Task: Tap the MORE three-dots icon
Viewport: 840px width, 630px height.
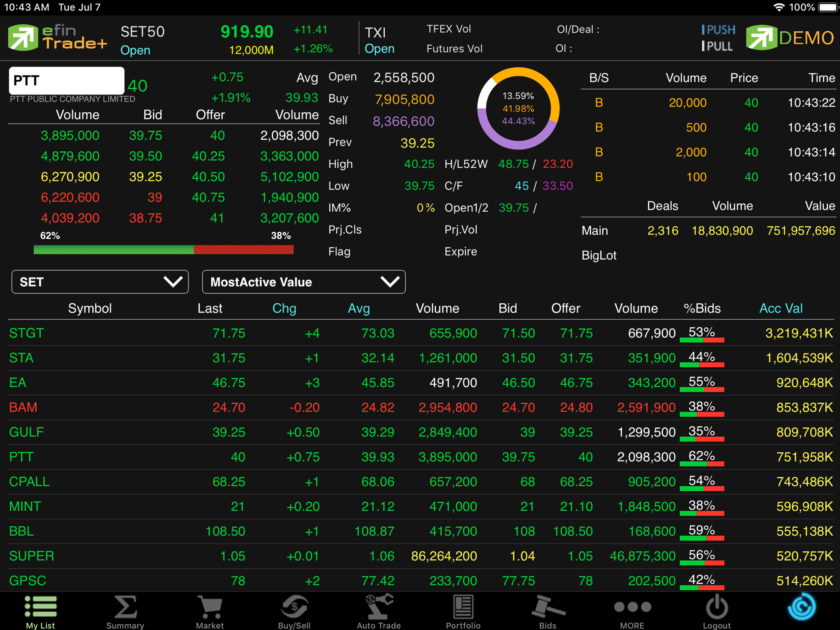Action: [632, 607]
